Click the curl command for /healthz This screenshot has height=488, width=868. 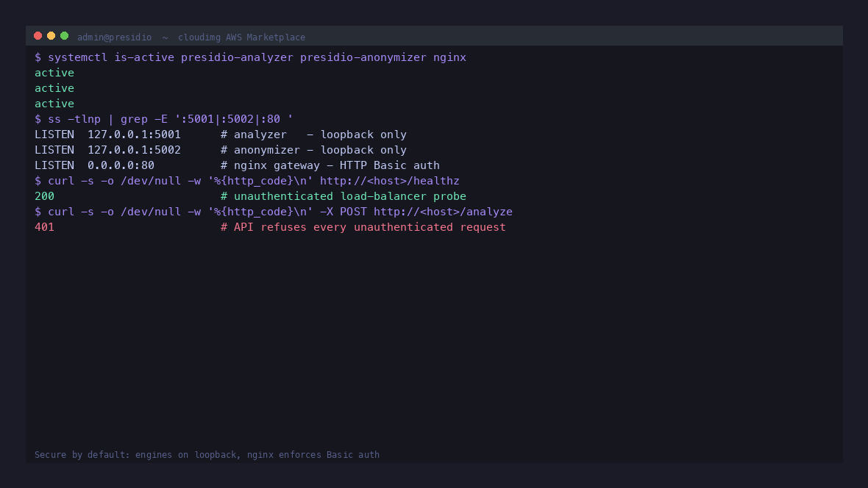click(247, 181)
